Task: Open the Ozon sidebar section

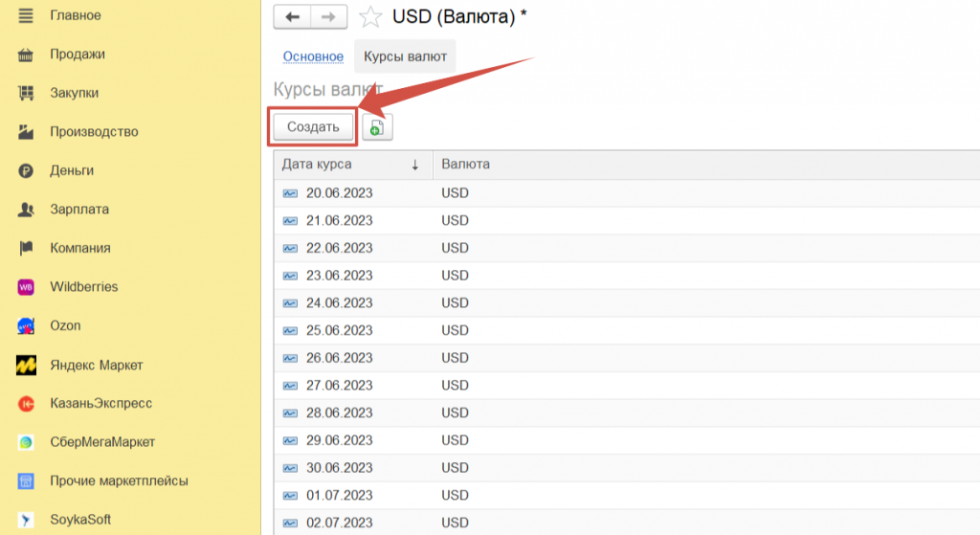Action: point(65,325)
